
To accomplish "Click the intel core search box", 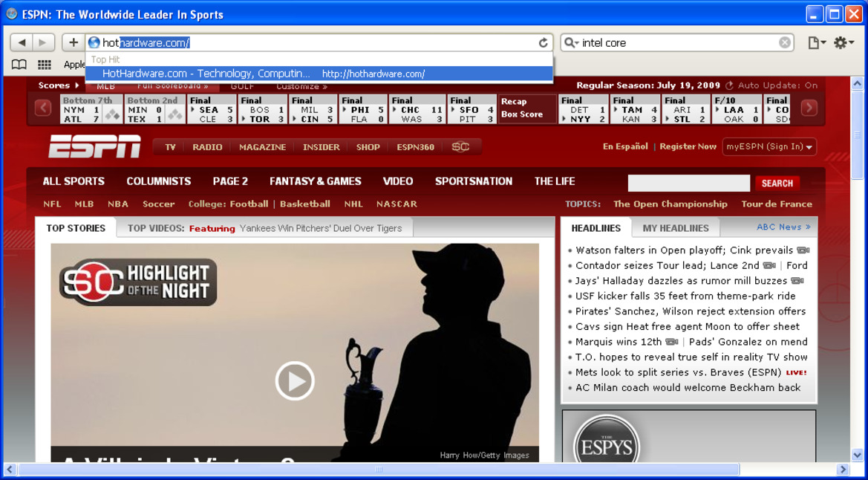I will pyautogui.click(x=678, y=42).
